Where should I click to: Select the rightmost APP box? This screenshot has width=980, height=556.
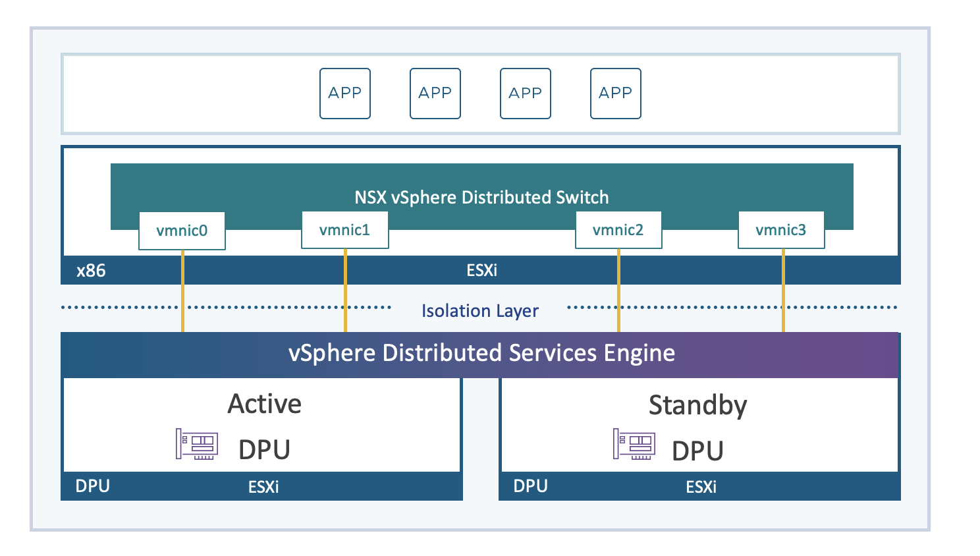click(x=616, y=94)
